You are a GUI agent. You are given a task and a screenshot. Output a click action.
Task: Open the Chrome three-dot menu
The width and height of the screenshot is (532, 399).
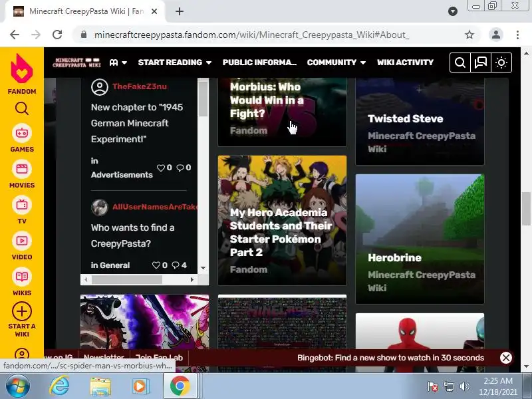click(x=517, y=35)
